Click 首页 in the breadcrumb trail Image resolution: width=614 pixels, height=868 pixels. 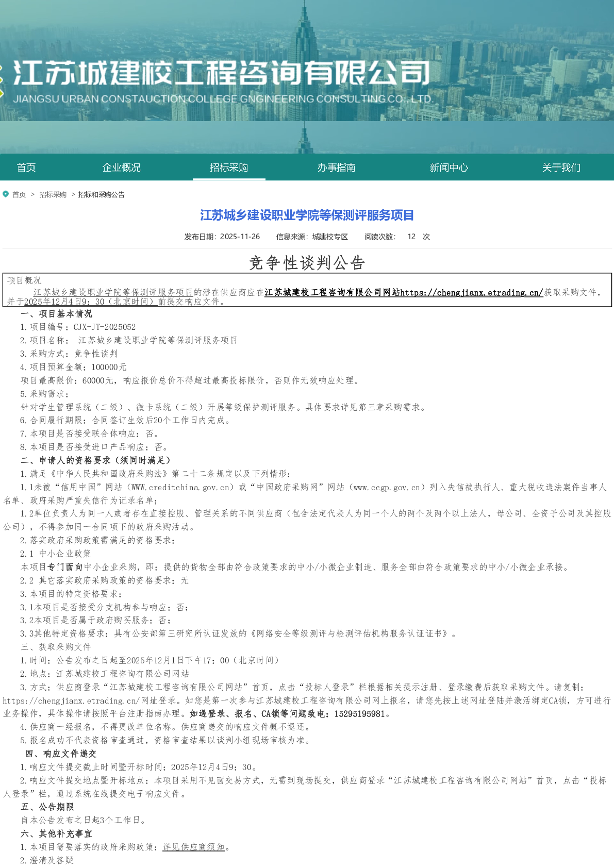pos(19,195)
